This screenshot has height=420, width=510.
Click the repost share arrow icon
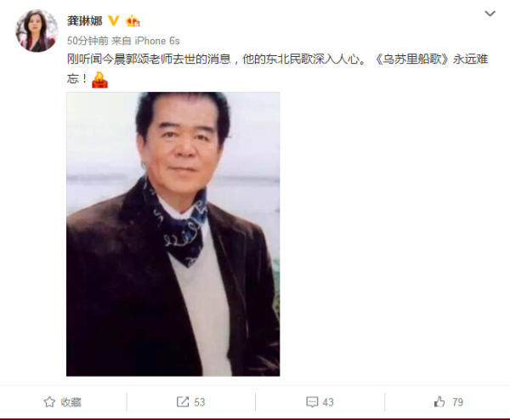pyautogui.click(x=183, y=402)
